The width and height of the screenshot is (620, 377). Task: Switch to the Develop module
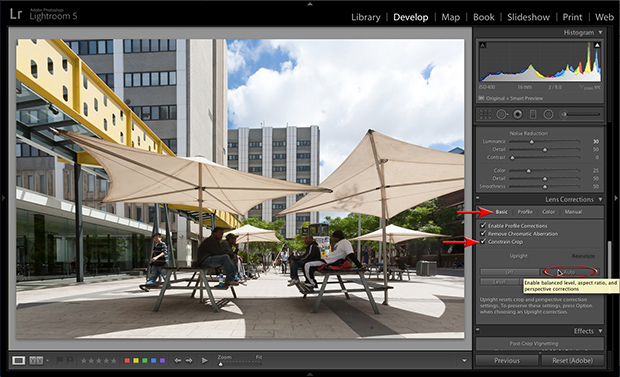410,17
